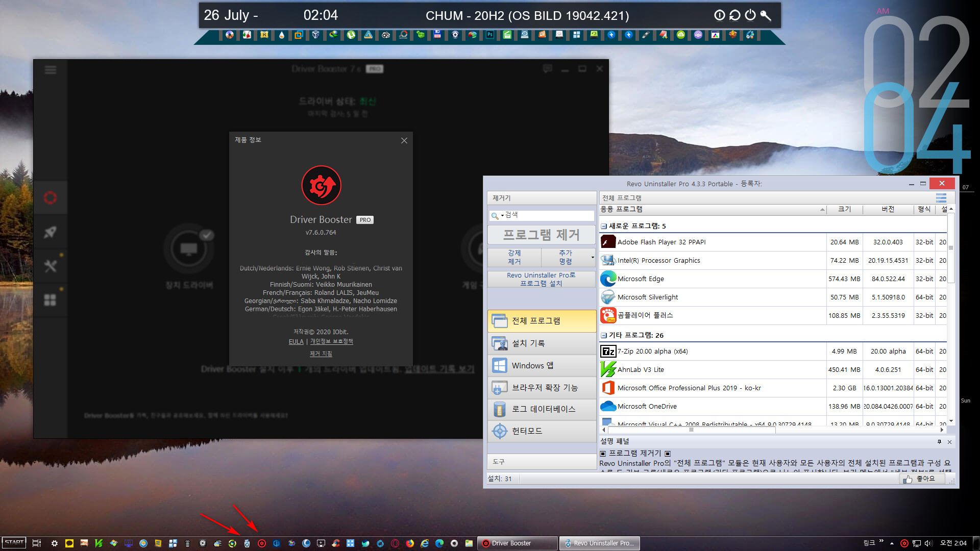This screenshot has width=980, height=551.
Task: Open the privacy policy link 개인정보 보호정책
Action: coord(332,342)
